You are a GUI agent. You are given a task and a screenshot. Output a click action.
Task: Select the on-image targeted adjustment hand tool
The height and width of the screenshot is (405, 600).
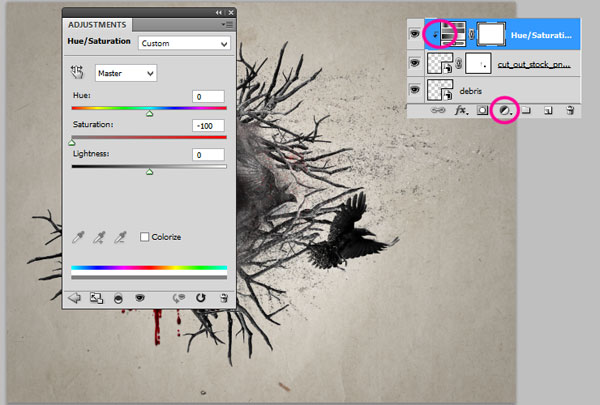77,73
